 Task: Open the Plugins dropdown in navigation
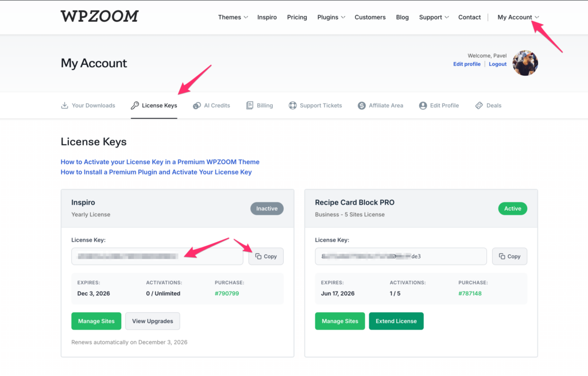(331, 17)
